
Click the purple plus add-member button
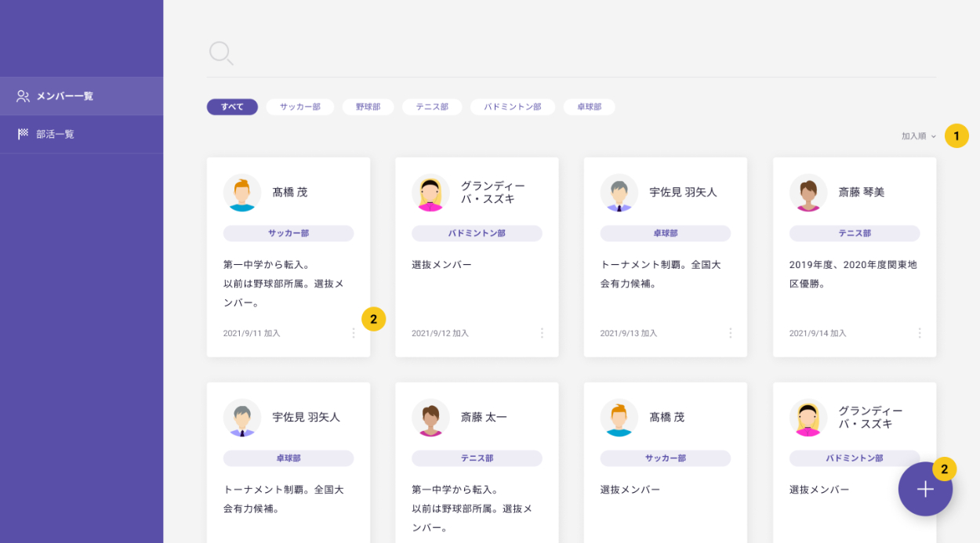[x=925, y=489]
